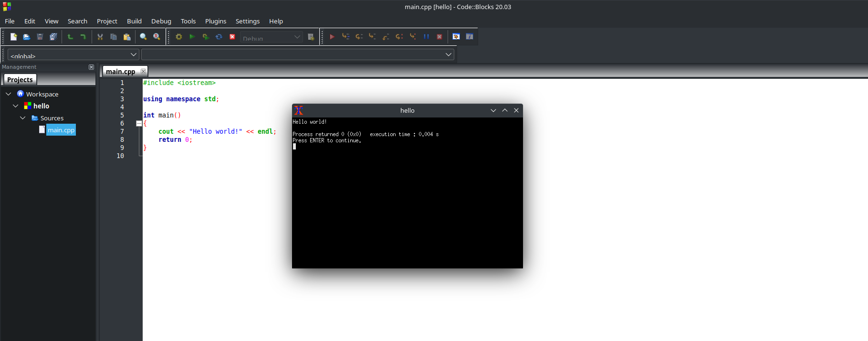Viewport: 868px width, 341px height.
Task: Close the Management panel
Action: point(91,67)
